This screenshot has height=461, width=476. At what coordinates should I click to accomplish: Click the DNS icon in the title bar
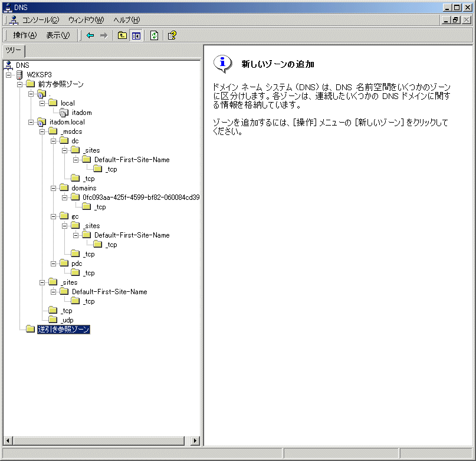click(7, 7)
